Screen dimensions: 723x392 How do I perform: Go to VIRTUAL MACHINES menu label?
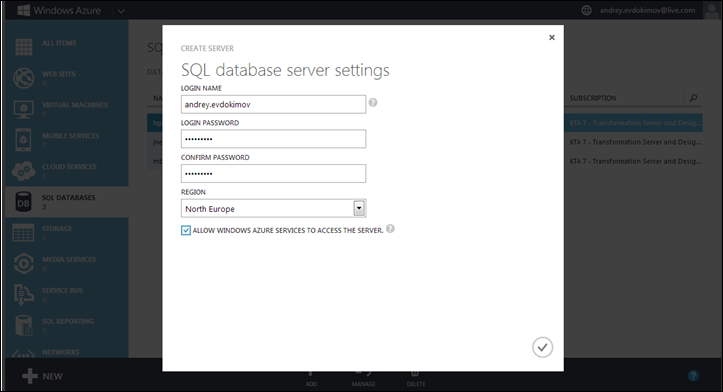(x=75, y=105)
